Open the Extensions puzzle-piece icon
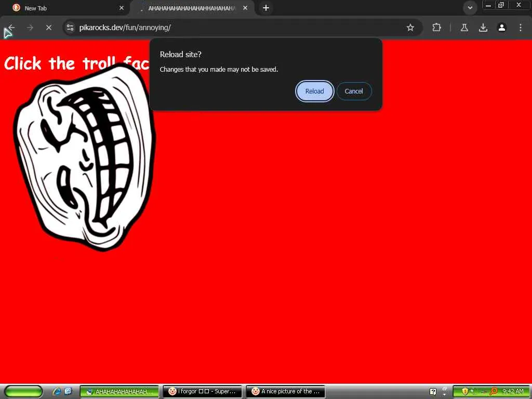The height and width of the screenshot is (399, 532). [436, 28]
